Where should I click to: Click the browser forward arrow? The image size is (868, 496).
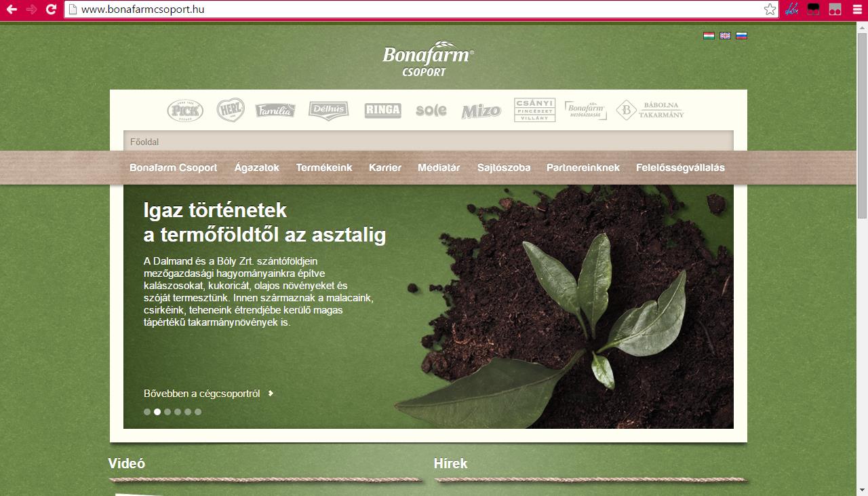[31, 9]
